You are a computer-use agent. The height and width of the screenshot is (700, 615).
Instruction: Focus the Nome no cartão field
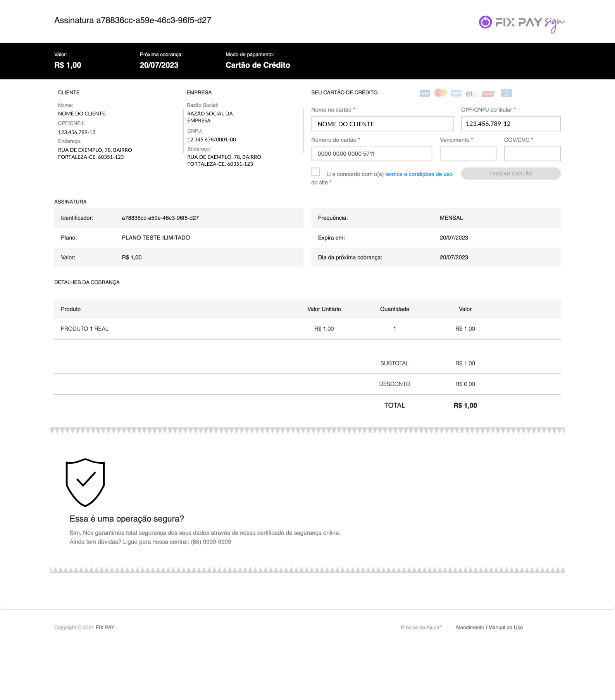(x=382, y=124)
